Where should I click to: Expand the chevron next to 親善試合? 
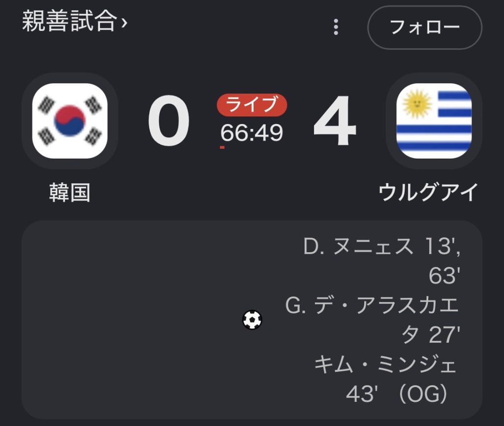click(x=125, y=23)
